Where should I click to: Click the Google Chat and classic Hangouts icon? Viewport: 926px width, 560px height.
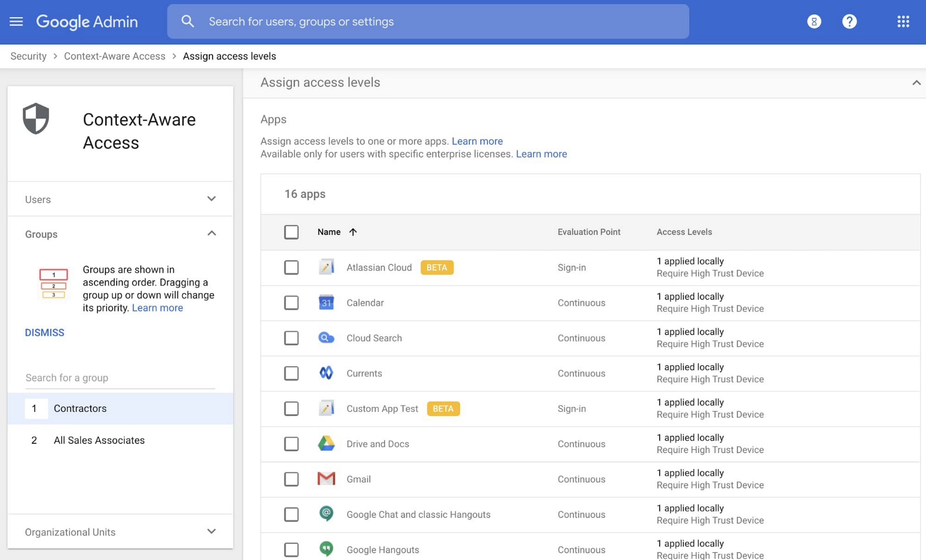pyautogui.click(x=327, y=513)
